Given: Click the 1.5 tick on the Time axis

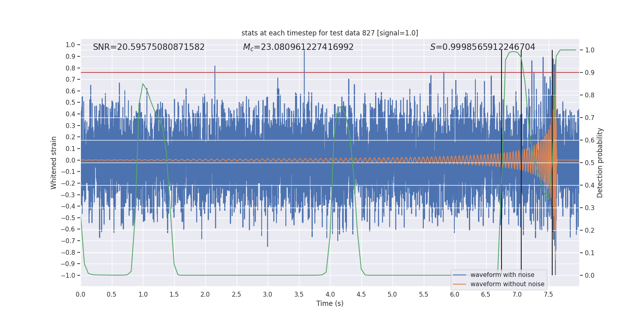Looking at the screenshot, I should coord(174,294).
